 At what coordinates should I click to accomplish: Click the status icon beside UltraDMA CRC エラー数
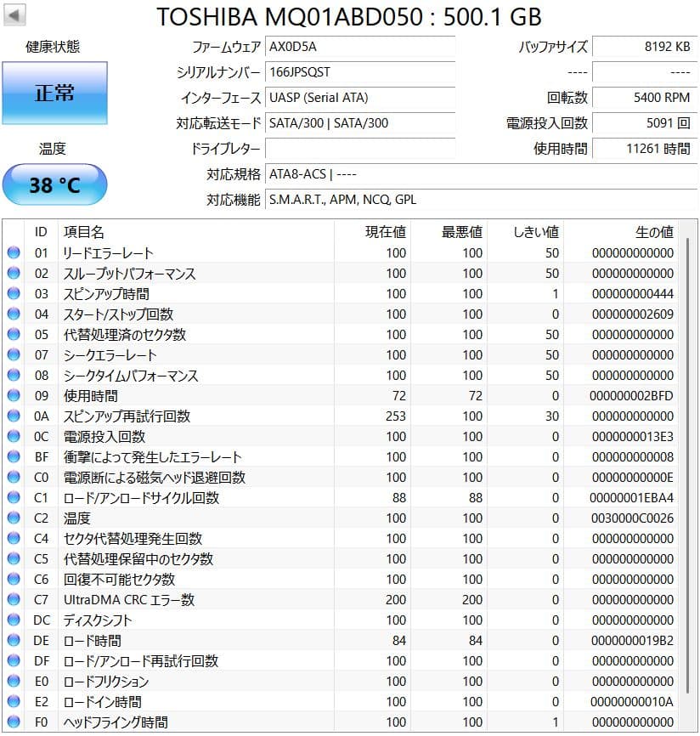click(14, 599)
